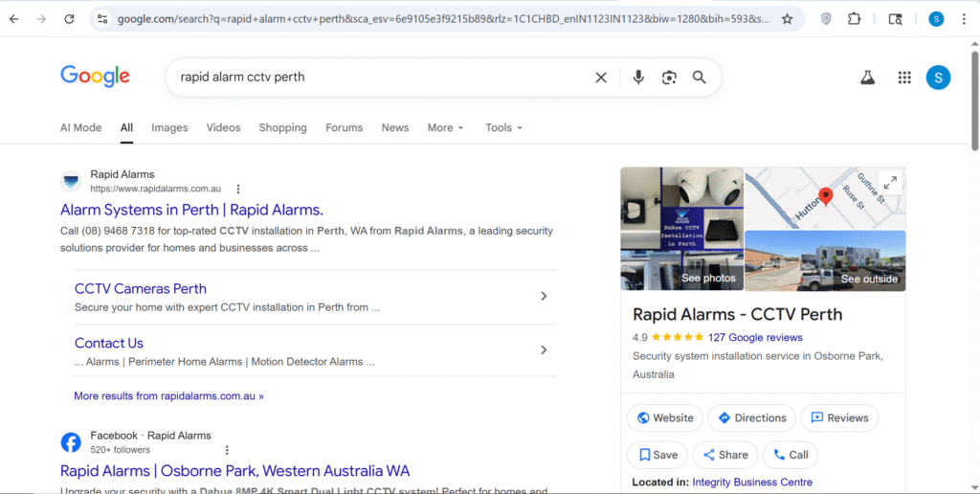Image resolution: width=980 pixels, height=494 pixels.
Task: Click the browser forward arrow
Action: point(41,19)
